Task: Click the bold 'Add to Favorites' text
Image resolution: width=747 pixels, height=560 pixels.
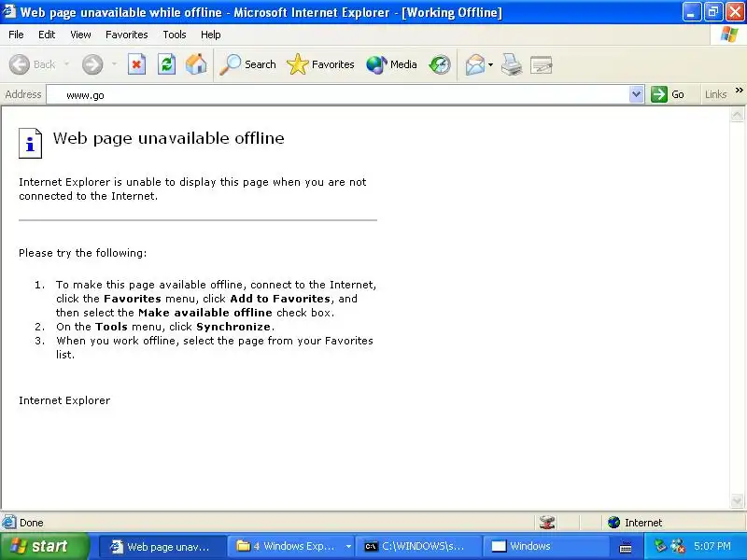Action: 280,299
